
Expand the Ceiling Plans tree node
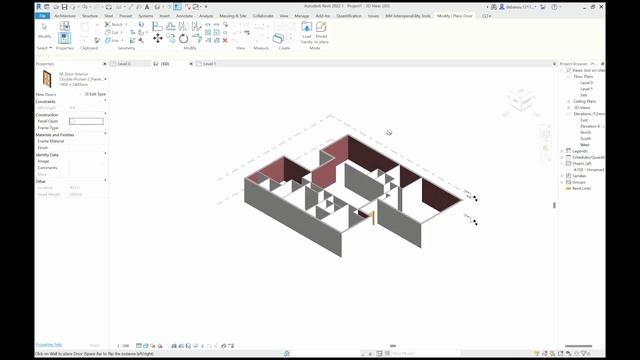[569, 101]
